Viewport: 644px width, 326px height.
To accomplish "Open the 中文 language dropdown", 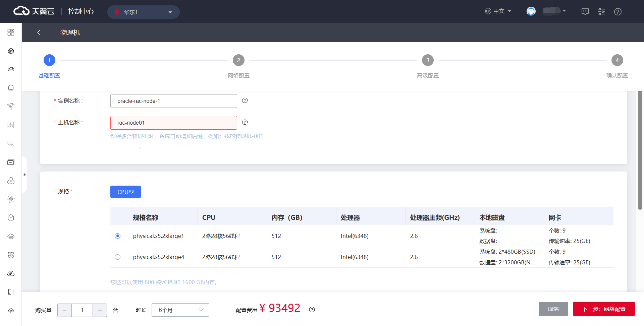I will click(498, 11).
